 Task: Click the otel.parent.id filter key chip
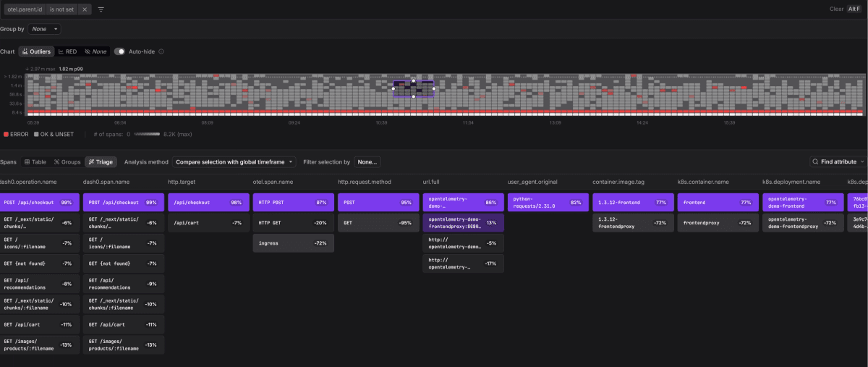click(24, 9)
